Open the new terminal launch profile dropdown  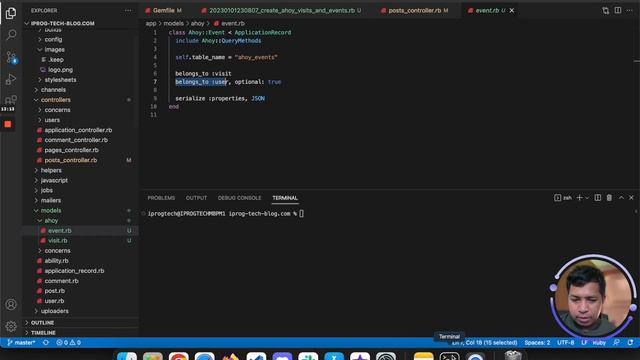click(x=587, y=198)
